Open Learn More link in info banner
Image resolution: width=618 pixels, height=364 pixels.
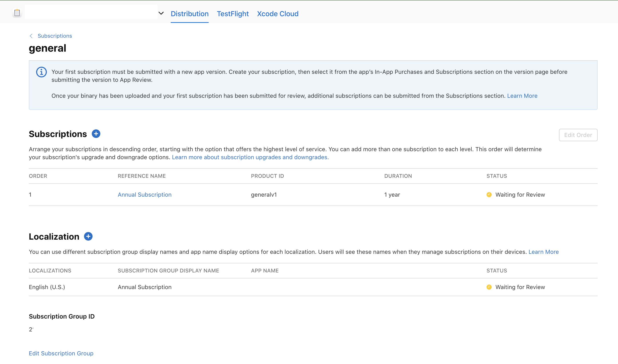522,96
